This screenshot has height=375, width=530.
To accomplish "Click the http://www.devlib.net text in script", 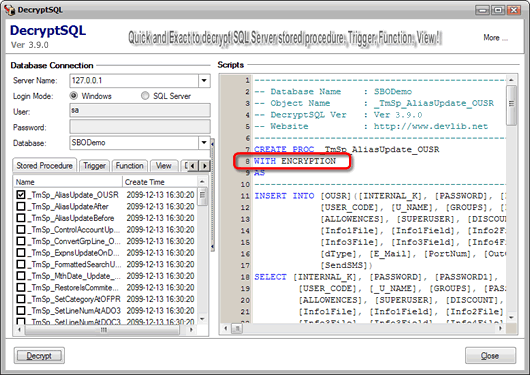I will 431,126.
